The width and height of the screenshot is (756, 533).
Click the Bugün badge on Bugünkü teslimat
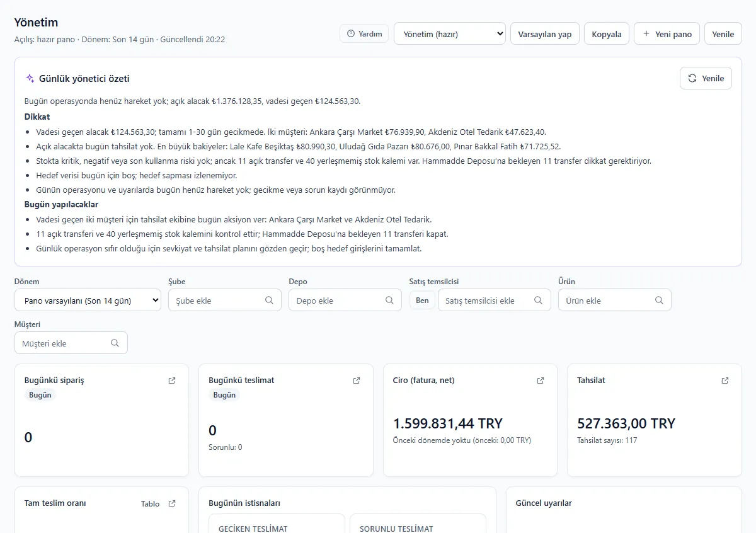point(224,395)
